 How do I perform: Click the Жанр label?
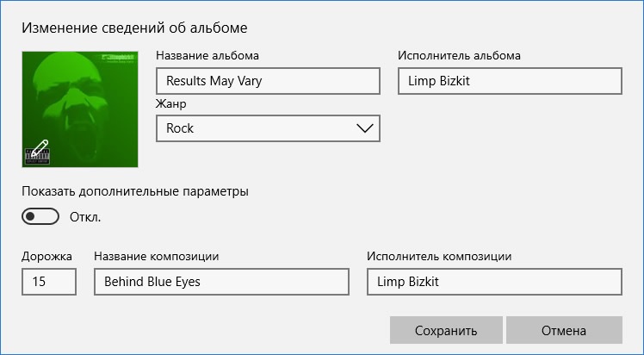click(171, 103)
